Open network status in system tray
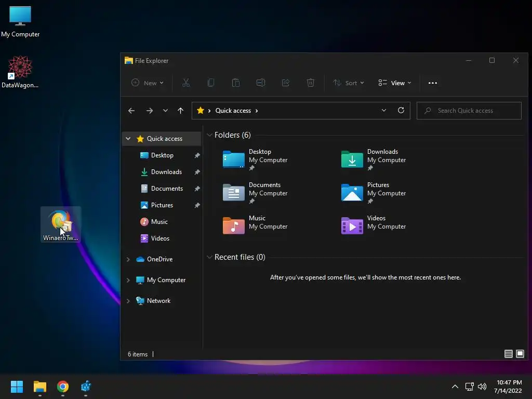This screenshot has height=399, width=532. (469, 387)
